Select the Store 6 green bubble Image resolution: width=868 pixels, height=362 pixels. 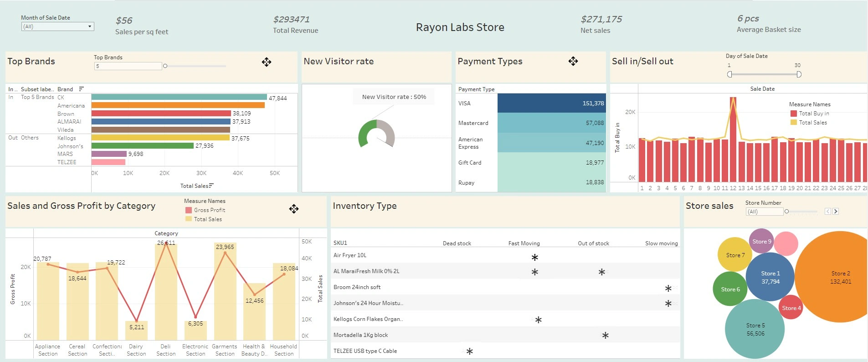[x=730, y=289]
